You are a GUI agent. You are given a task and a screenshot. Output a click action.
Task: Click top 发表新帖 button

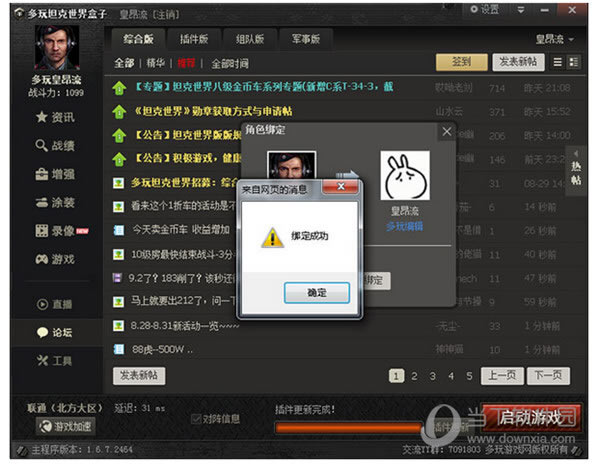coord(518,62)
